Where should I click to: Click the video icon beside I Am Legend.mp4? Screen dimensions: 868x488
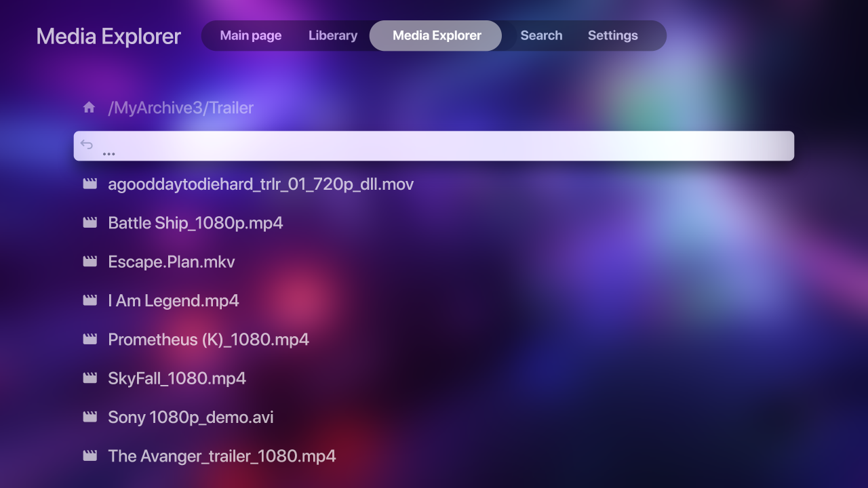(x=90, y=300)
